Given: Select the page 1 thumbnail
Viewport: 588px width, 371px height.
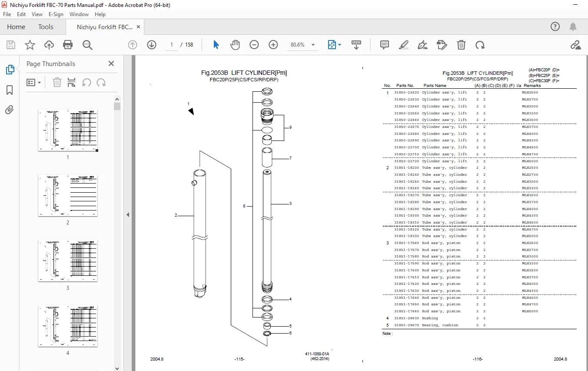Looking at the screenshot, I should [x=68, y=130].
